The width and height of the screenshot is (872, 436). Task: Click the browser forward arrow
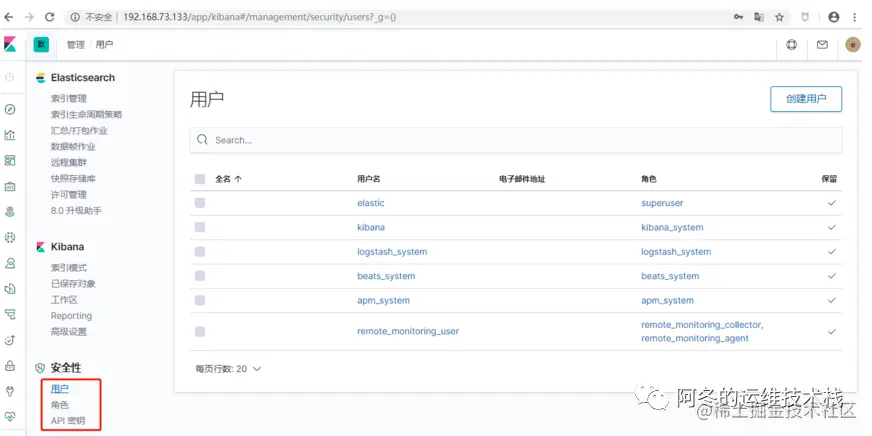coord(29,17)
